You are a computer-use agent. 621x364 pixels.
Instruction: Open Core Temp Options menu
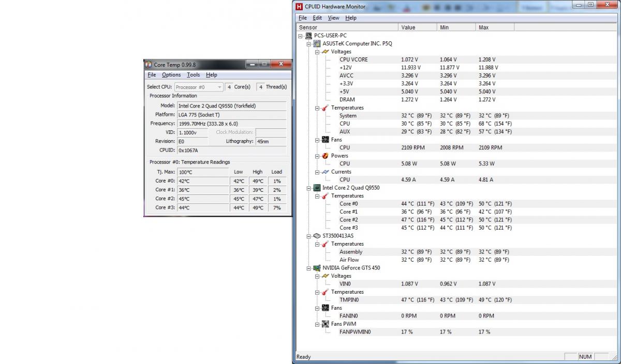[171, 75]
